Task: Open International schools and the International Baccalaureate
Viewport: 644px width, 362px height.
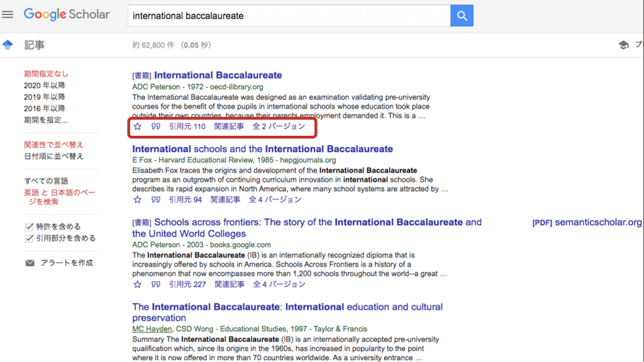Action: click(x=262, y=149)
